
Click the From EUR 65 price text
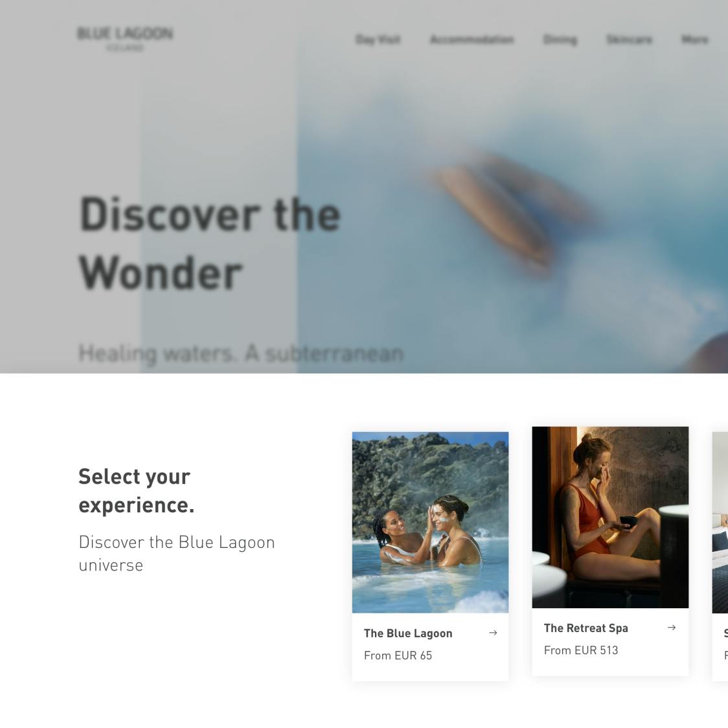pos(398,655)
